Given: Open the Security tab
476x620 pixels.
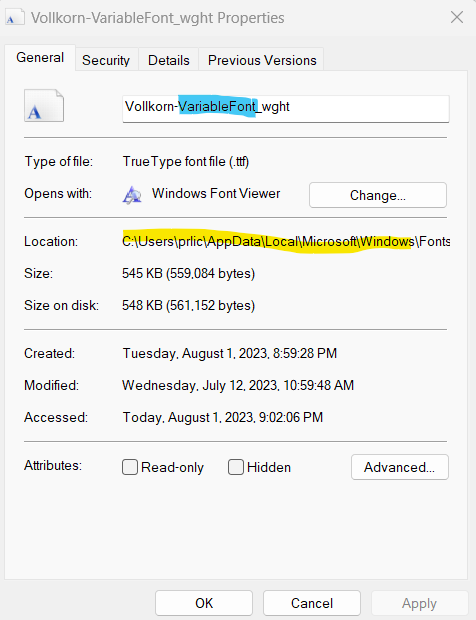Looking at the screenshot, I should (x=106, y=60).
